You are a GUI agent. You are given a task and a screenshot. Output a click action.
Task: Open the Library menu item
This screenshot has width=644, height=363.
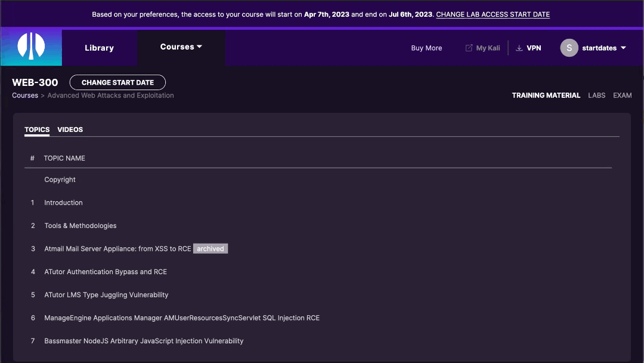pyautogui.click(x=99, y=48)
